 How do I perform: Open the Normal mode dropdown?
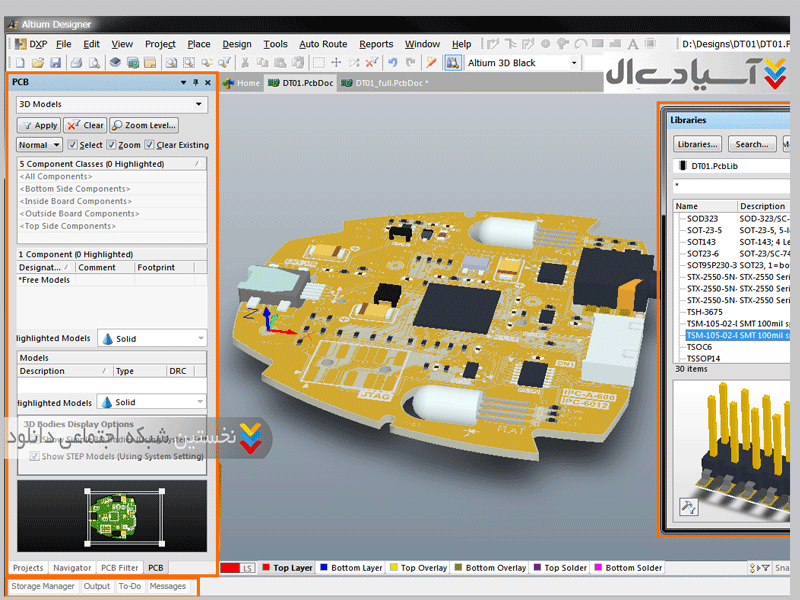(57, 145)
